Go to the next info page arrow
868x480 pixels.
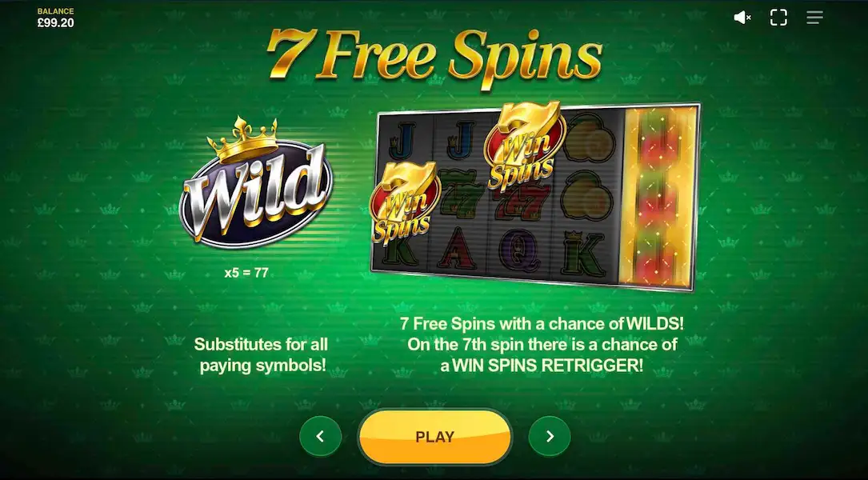tap(549, 436)
